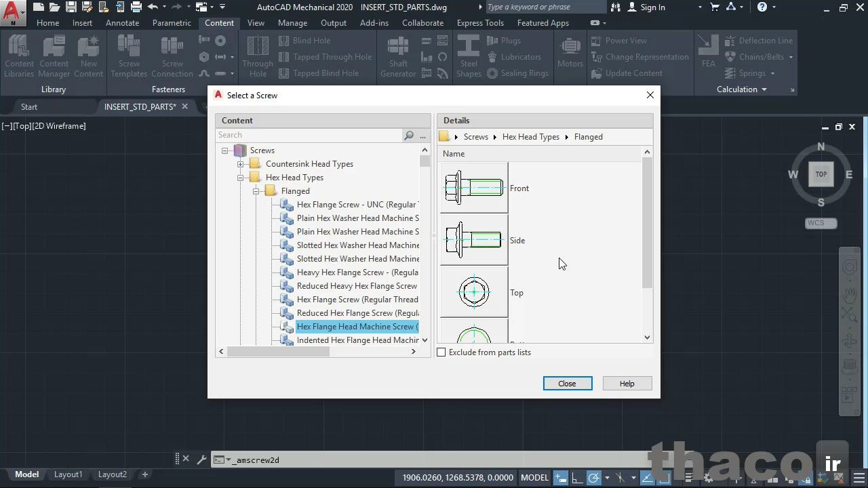Select the Side view thumbnail
868x488 pixels.
click(x=474, y=240)
